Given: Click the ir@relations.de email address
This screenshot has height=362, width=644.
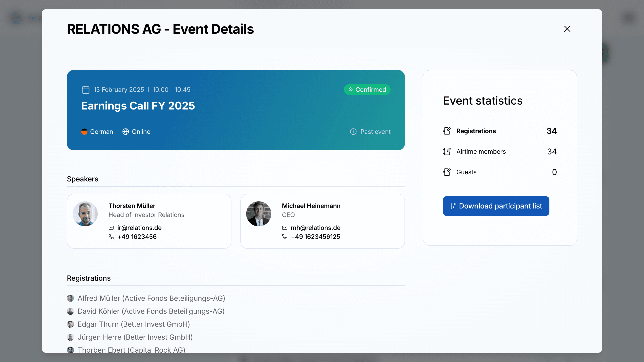Looking at the screenshot, I should tap(139, 228).
